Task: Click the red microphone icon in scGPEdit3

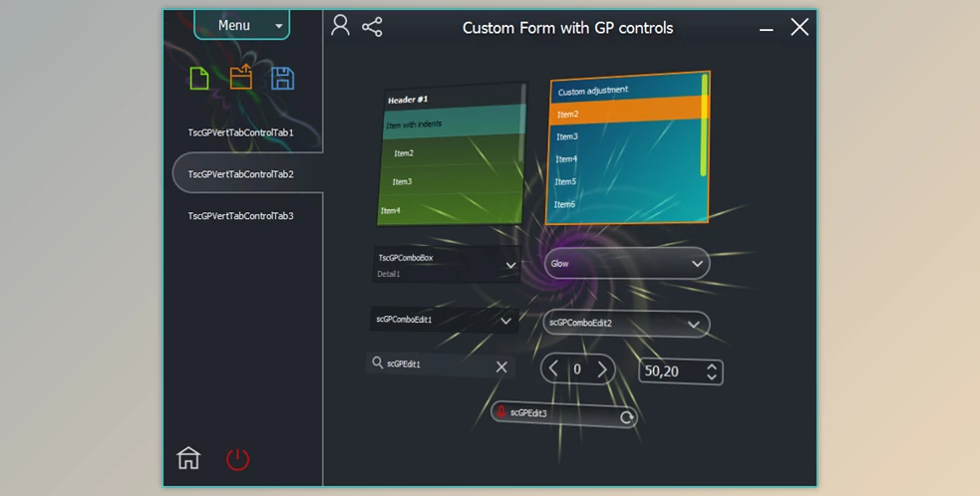Action: pos(500,411)
